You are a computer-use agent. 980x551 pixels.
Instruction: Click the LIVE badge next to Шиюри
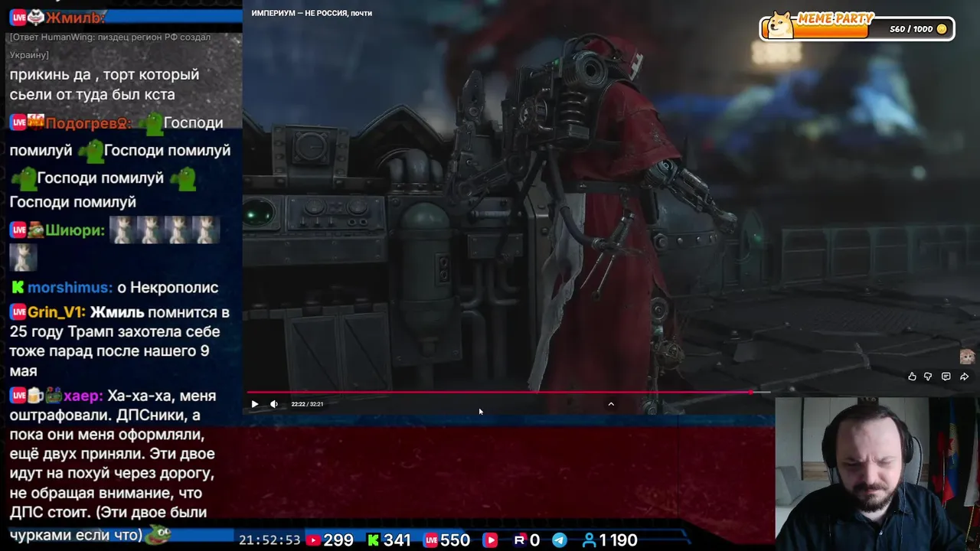pyautogui.click(x=18, y=230)
